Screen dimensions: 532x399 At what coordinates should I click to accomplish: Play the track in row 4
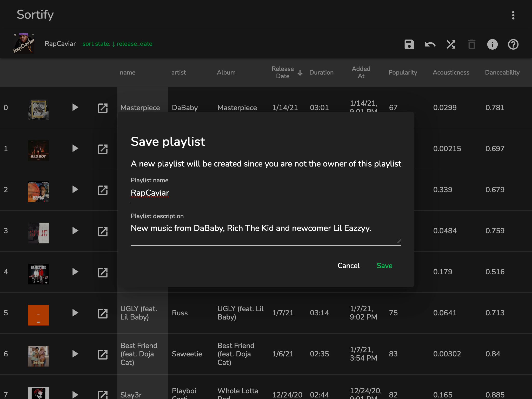pos(75,272)
